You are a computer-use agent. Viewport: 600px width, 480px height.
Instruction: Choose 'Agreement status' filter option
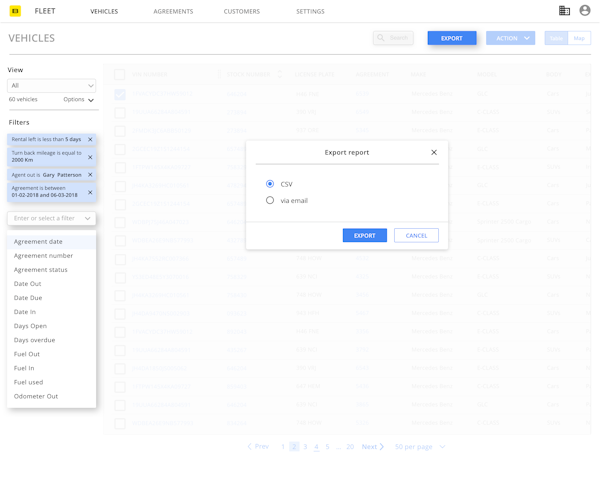tap(51, 270)
